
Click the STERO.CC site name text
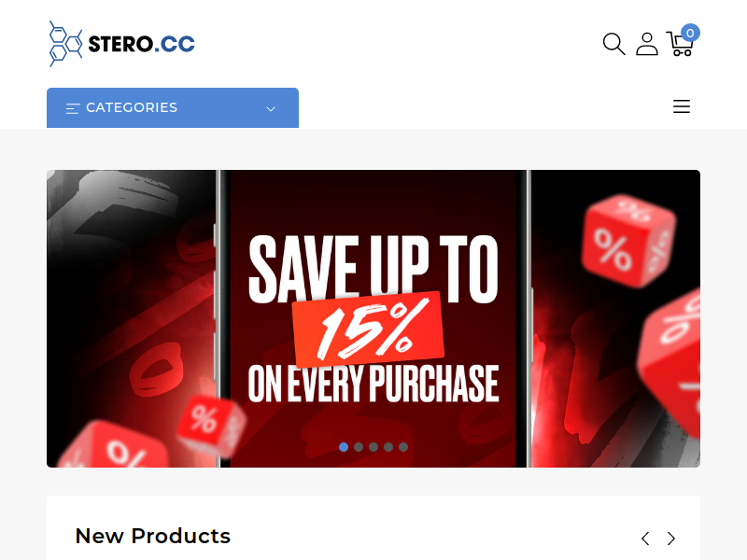pos(142,44)
